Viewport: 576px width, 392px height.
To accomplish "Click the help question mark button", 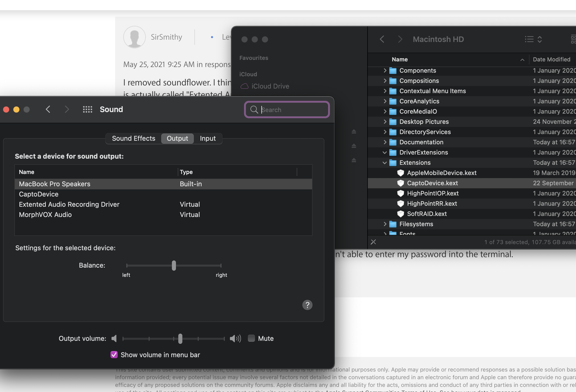I will point(307,305).
